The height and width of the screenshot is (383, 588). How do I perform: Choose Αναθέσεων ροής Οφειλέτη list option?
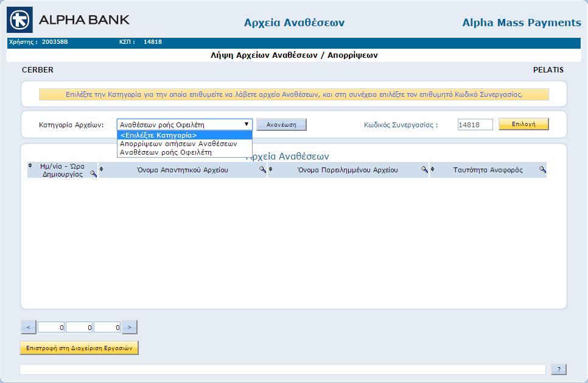pos(184,152)
